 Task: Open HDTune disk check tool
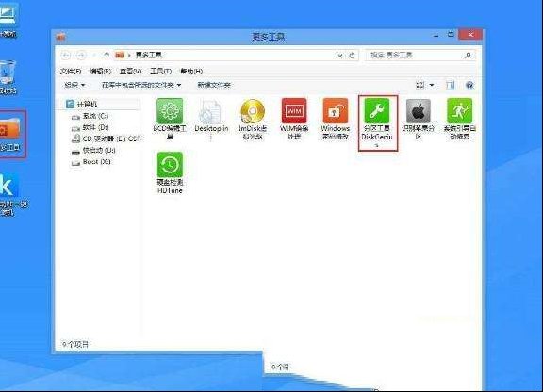[170, 172]
